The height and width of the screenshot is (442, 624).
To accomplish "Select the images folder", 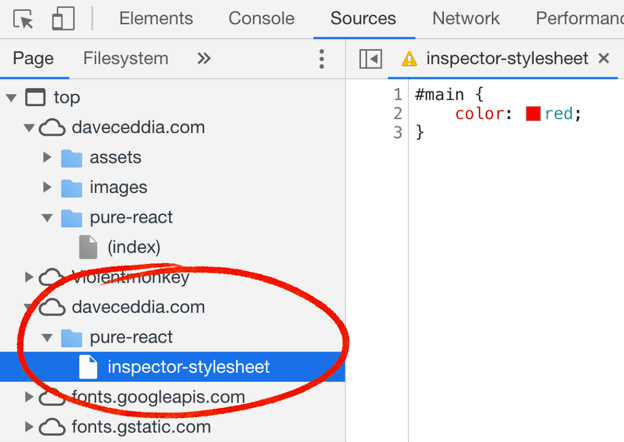I will [118, 187].
